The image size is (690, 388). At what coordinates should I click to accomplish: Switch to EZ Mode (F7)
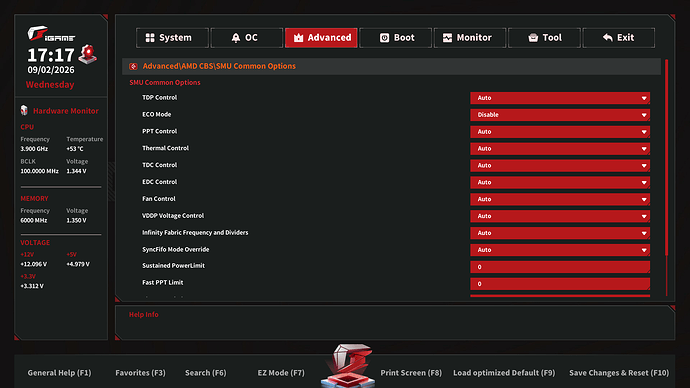pos(281,373)
